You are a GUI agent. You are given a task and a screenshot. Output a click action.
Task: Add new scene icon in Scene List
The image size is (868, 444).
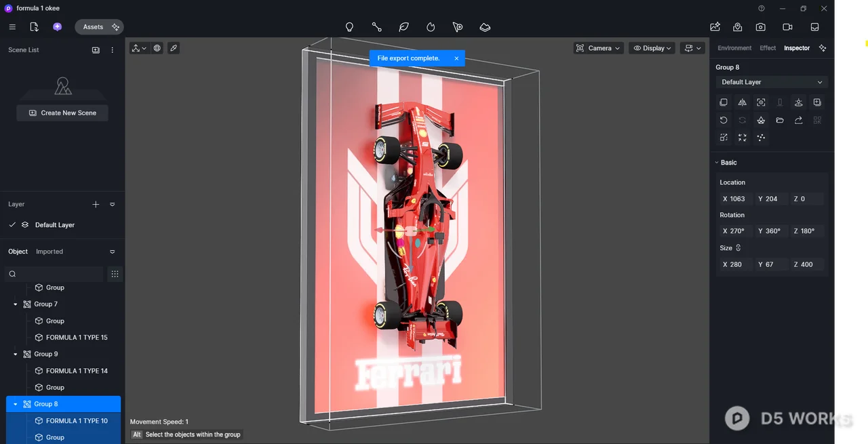click(x=96, y=50)
